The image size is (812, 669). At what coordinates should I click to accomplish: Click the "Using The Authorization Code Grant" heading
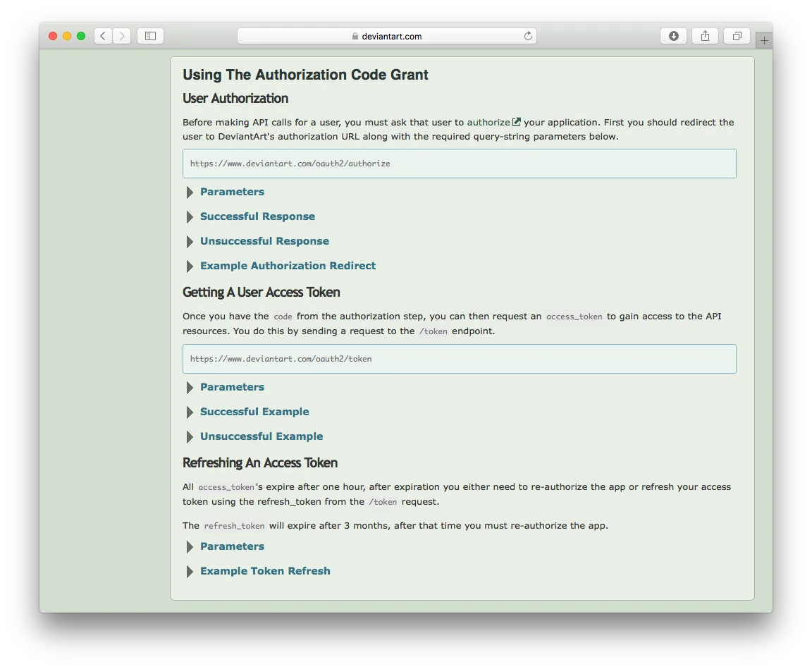[x=305, y=75]
